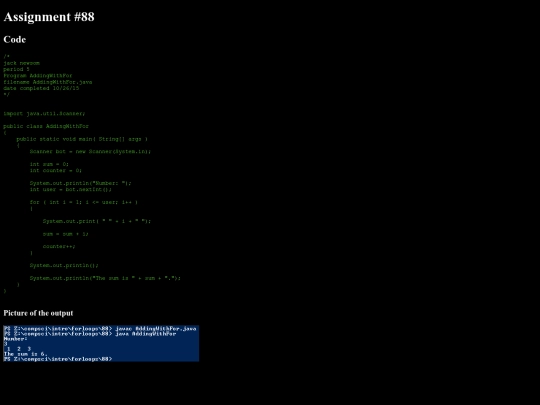The image size is (540, 405).
Task: Click the "Picture of the output" heading
Action: click(x=38, y=313)
